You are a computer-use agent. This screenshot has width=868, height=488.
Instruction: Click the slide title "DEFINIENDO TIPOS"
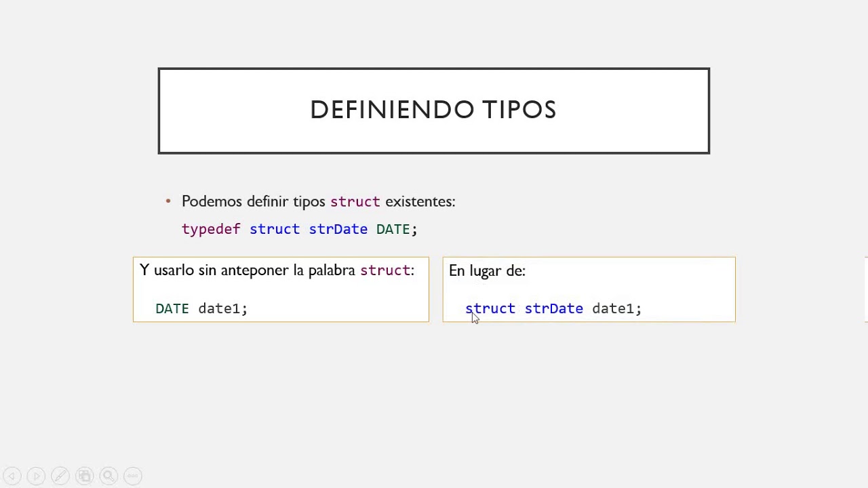tap(433, 110)
